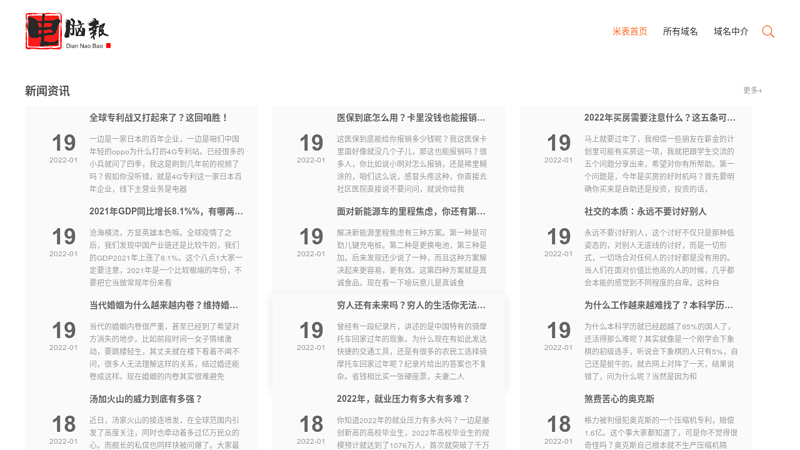This screenshot has height=450, width=800.
Task: Click the 更多+ link
Action: pyautogui.click(x=752, y=90)
